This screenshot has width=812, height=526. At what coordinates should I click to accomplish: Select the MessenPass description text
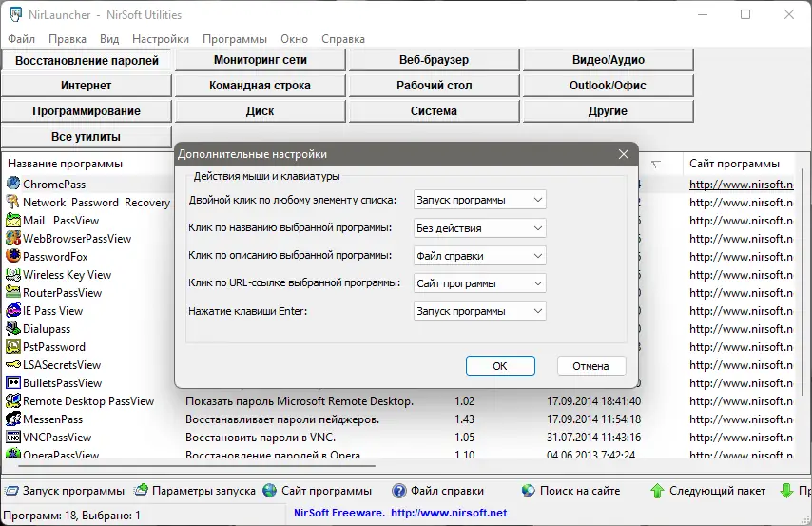pos(282,419)
